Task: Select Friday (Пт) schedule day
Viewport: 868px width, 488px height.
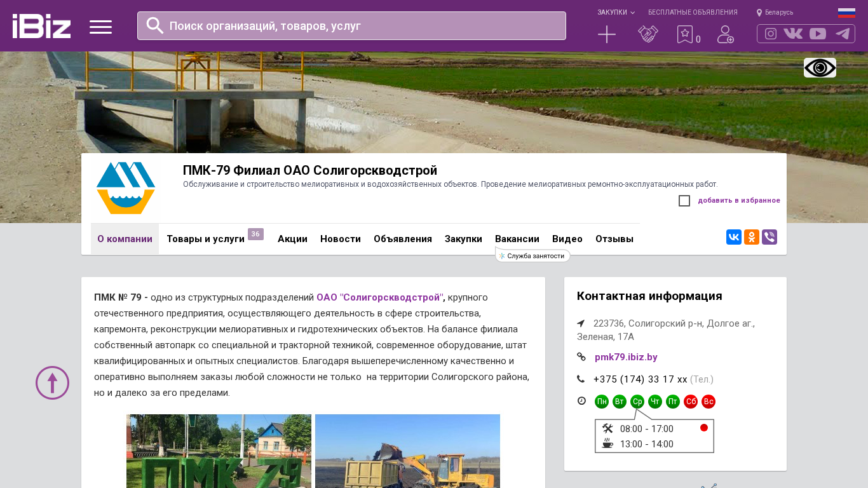Action: [x=673, y=402]
